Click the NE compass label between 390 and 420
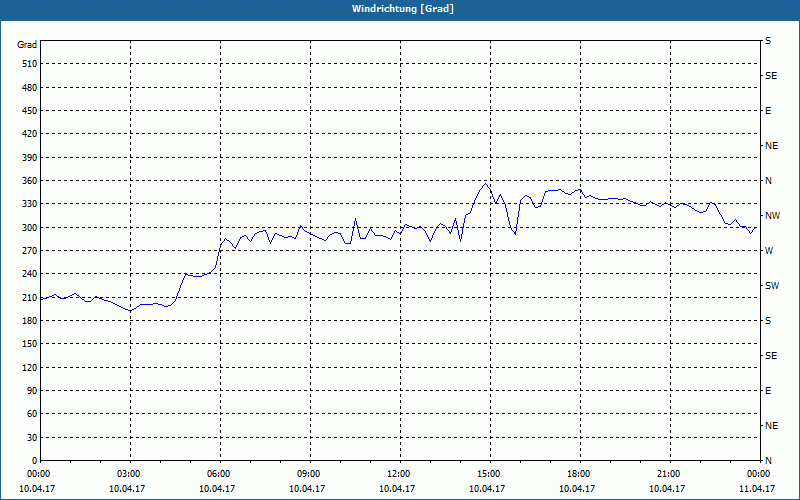800x500 pixels. point(771,146)
